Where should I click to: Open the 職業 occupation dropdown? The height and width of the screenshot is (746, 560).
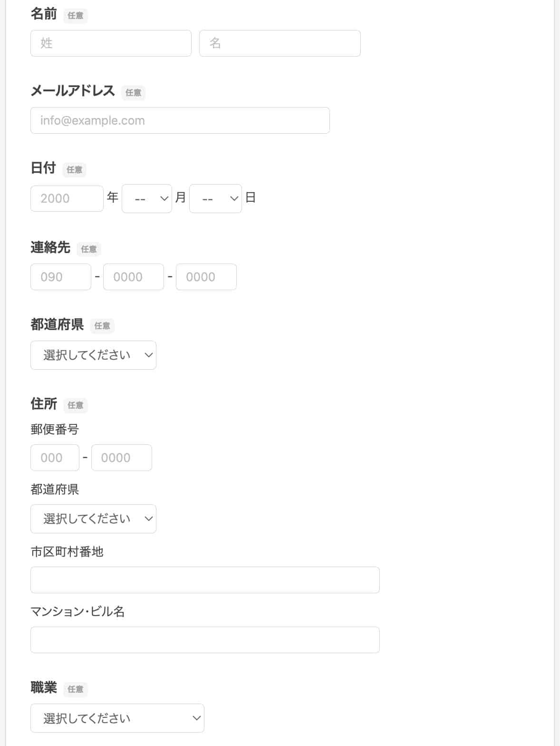[117, 718]
